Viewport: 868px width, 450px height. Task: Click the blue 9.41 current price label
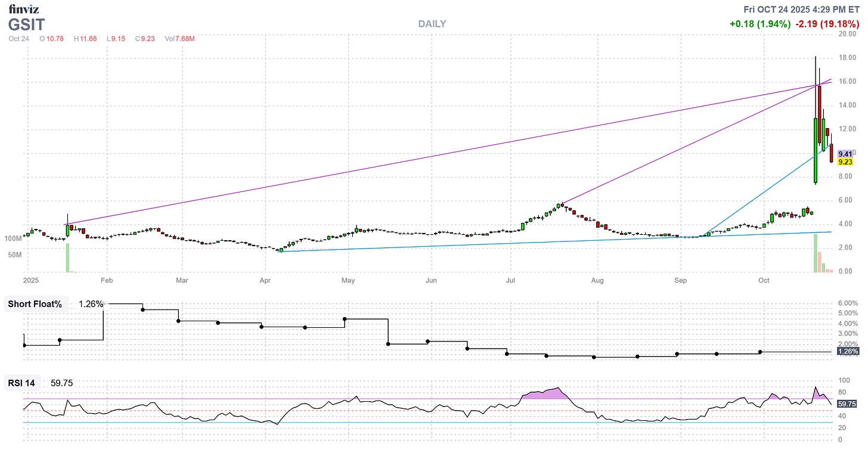[x=846, y=153]
